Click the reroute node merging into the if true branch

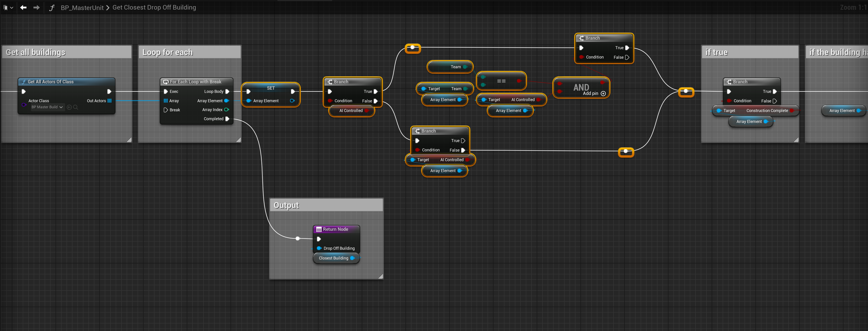click(x=686, y=91)
